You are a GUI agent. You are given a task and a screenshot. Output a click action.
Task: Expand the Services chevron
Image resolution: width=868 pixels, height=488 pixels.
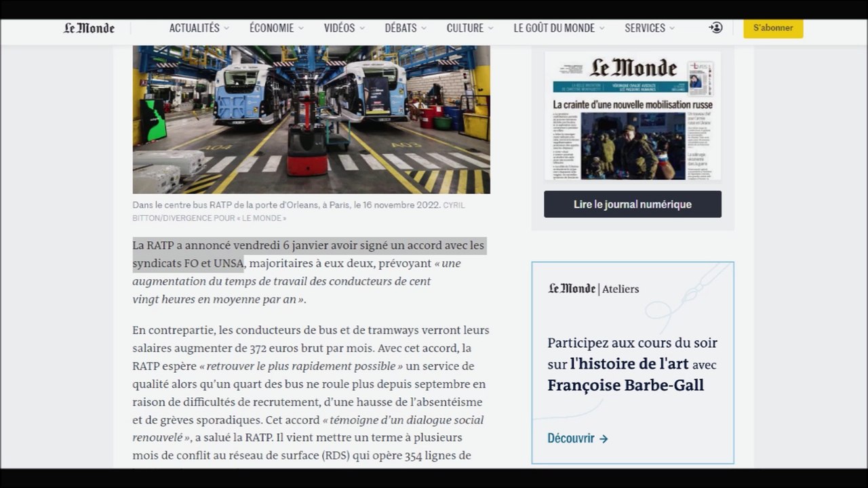click(x=672, y=28)
